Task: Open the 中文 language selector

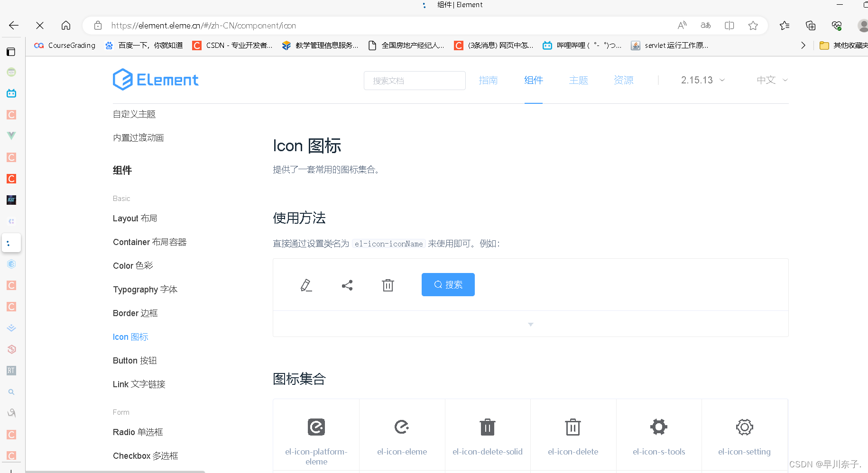Action: 771,80
